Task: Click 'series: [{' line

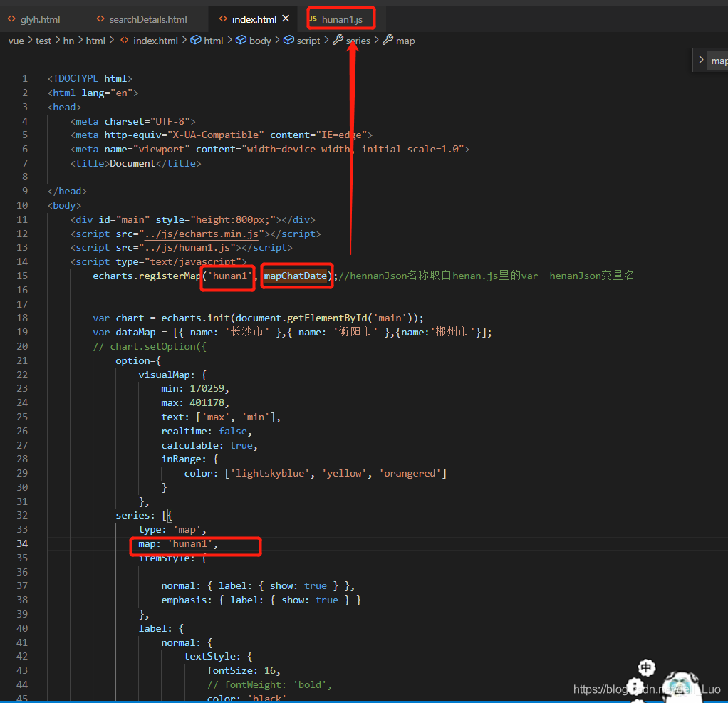Action: (144, 516)
